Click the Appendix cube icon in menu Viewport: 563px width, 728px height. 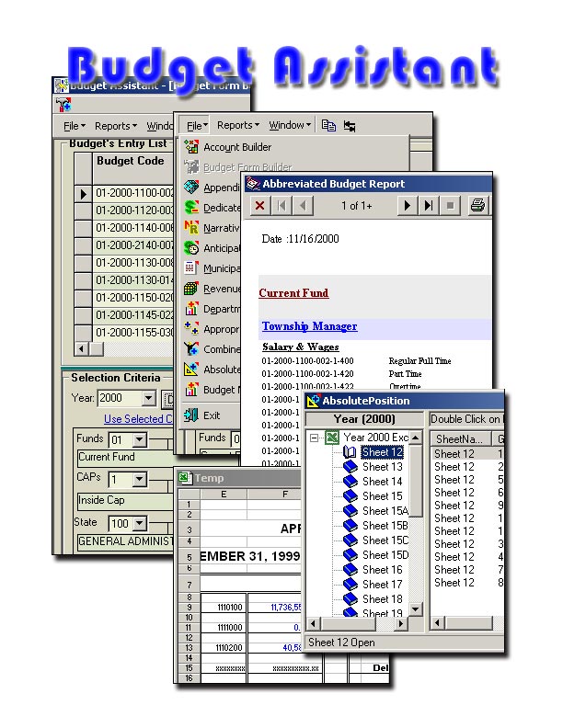click(x=191, y=188)
